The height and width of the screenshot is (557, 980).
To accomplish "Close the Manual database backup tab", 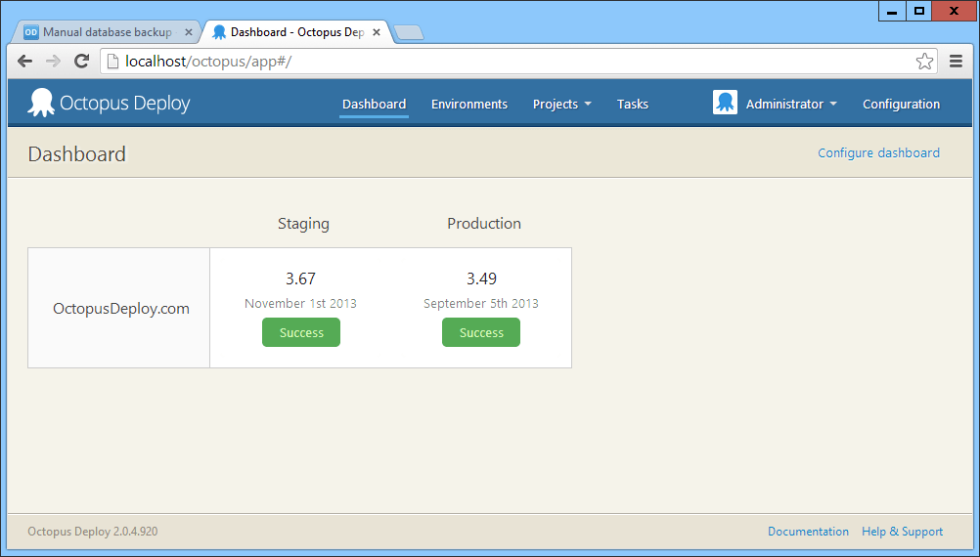I will (x=189, y=32).
